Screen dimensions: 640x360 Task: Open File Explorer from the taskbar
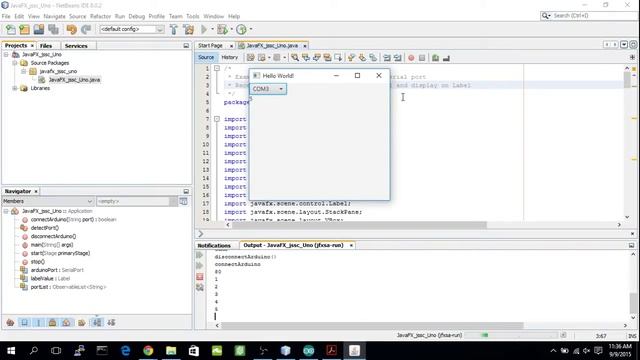171,350
